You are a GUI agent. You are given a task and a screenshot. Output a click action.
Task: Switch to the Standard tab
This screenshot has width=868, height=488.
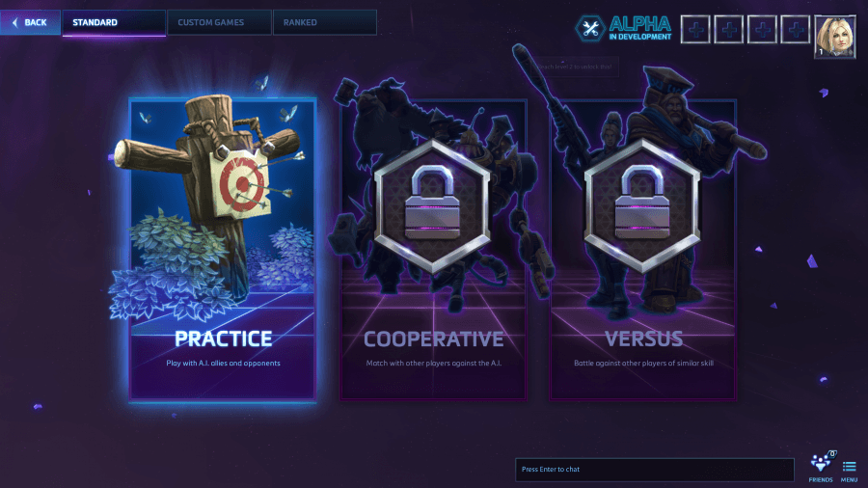tap(114, 23)
